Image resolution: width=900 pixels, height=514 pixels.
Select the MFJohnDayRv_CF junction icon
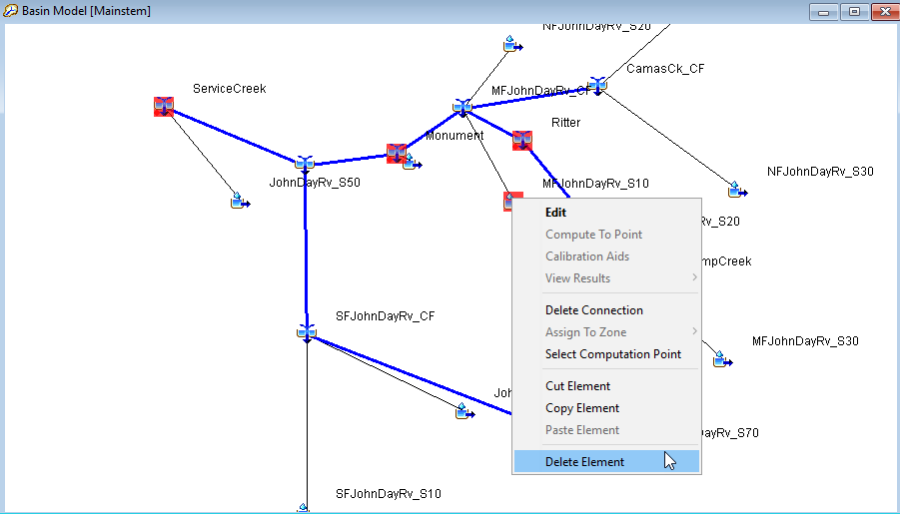462,106
